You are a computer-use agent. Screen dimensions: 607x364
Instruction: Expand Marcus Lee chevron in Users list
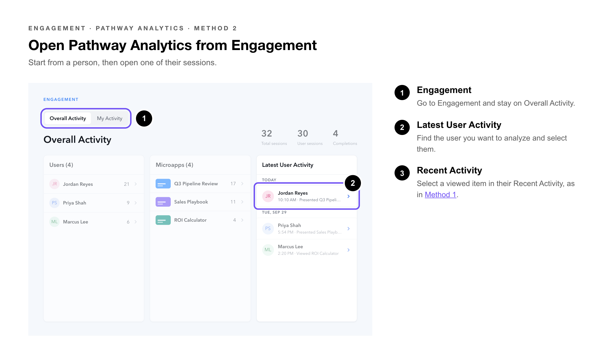tap(136, 222)
